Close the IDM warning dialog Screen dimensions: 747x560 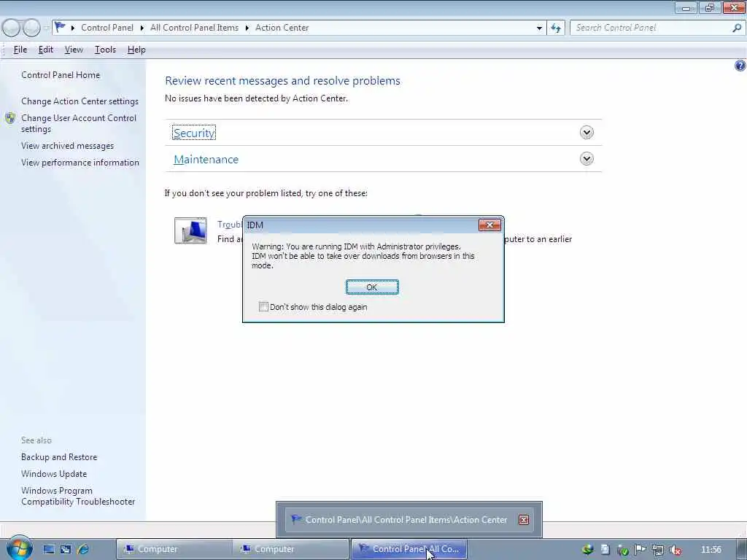coord(489,225)
